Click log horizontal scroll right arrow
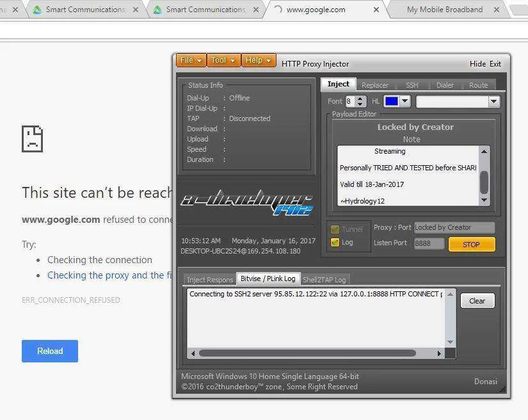The width and height of the screenshot is (528, 420). click(439, 353)
